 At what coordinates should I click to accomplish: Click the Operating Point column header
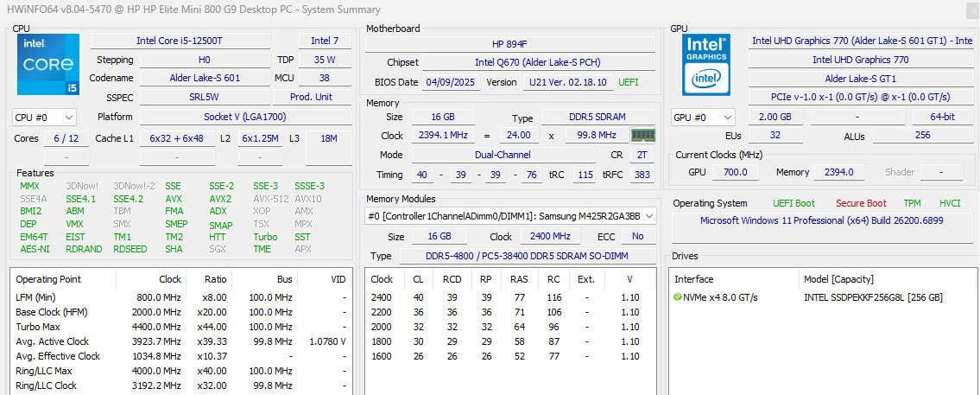[x=65, y=279]
